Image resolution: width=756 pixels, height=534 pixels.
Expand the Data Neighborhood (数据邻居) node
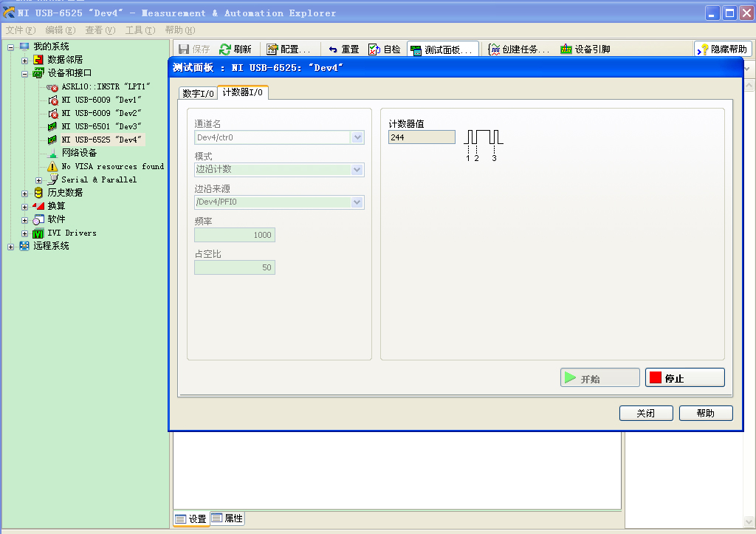24,61
